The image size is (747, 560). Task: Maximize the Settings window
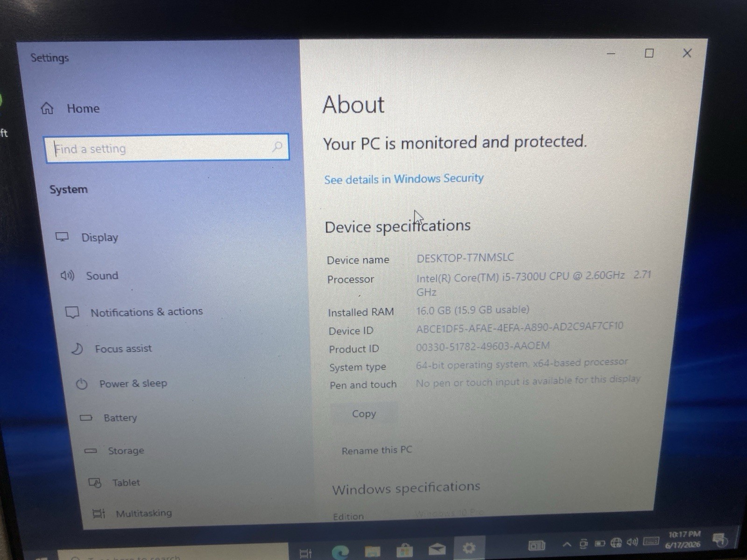pos(649,53)
